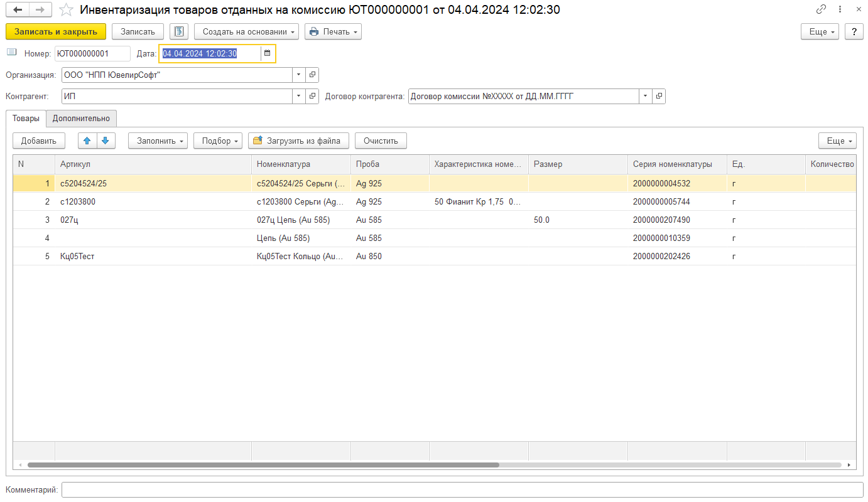The height and width of the screenshot is (502, 868).
Task: Select the cell с5204524/25 in Артикул
Action: pos(153,184)
